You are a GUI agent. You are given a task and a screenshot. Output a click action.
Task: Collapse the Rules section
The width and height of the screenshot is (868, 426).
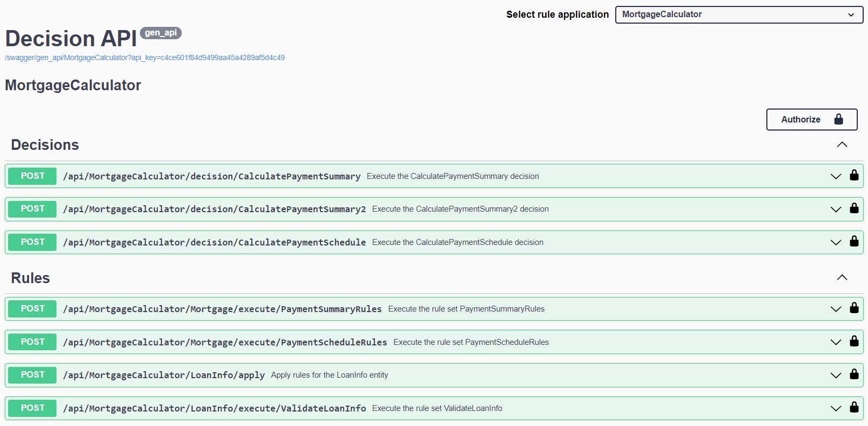tap(842, 278)
